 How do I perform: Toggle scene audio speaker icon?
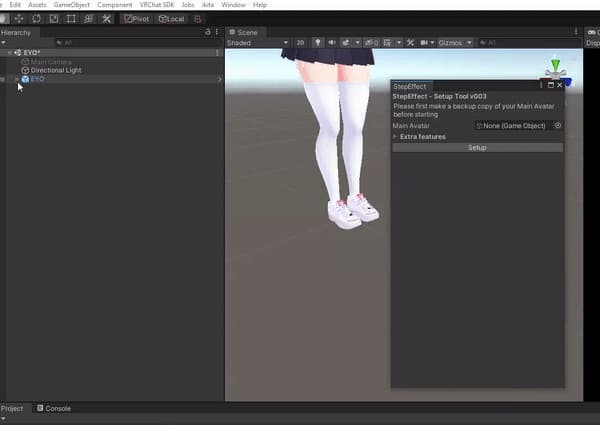click(331, 43)
